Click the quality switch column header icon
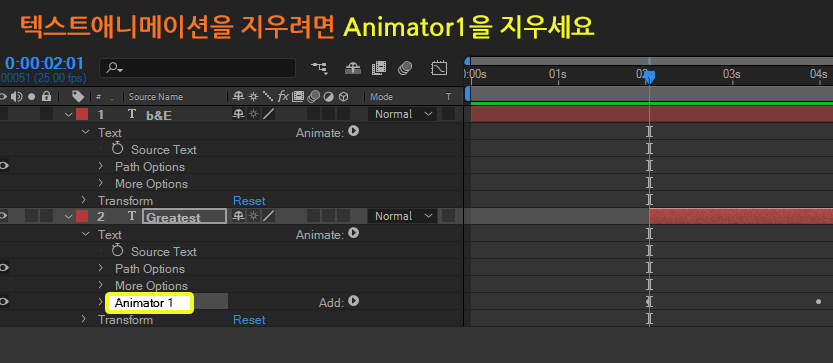 [x=268, y=96]
